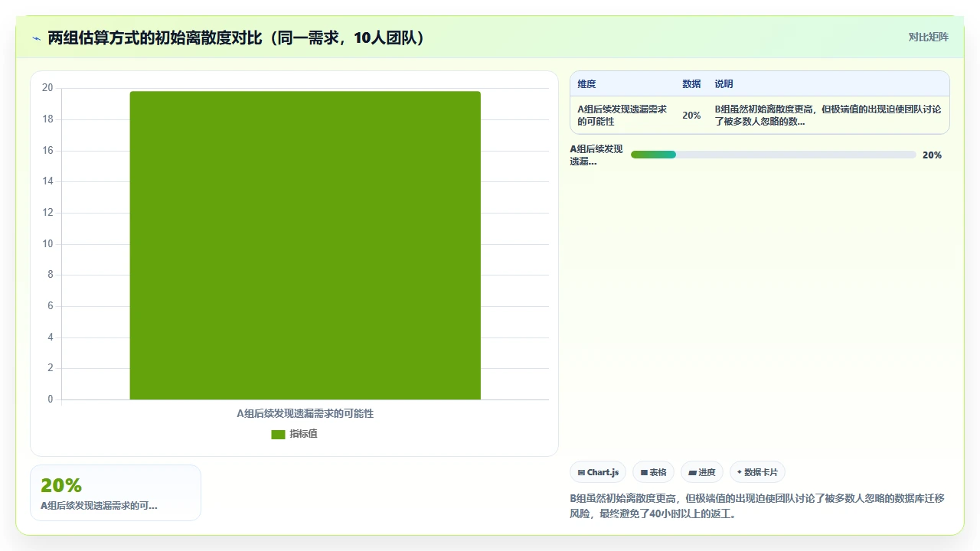Click the 20% progress bar

773,155
